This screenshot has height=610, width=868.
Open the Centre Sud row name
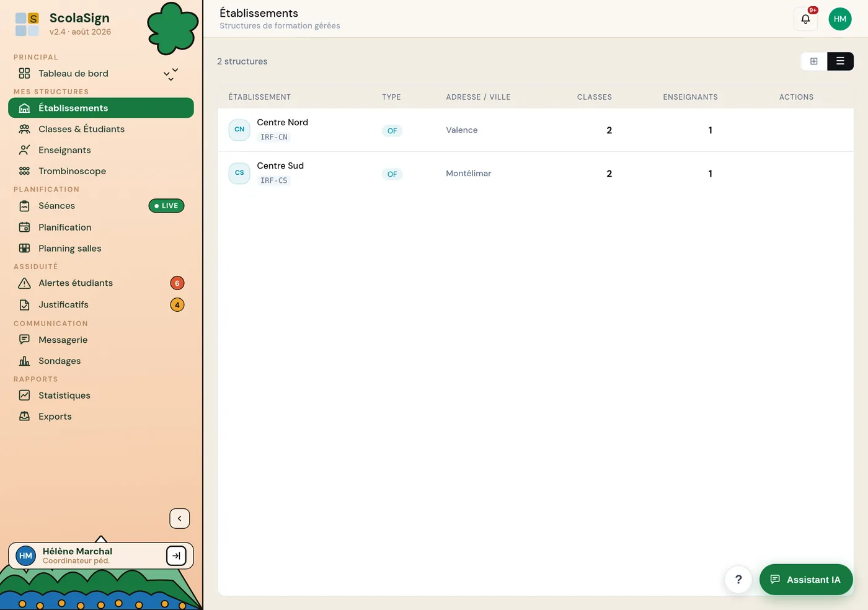tap(280, 166)
